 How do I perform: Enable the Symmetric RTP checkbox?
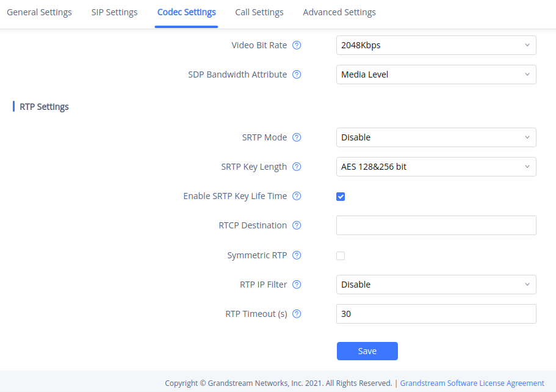(x=341, y=256)
